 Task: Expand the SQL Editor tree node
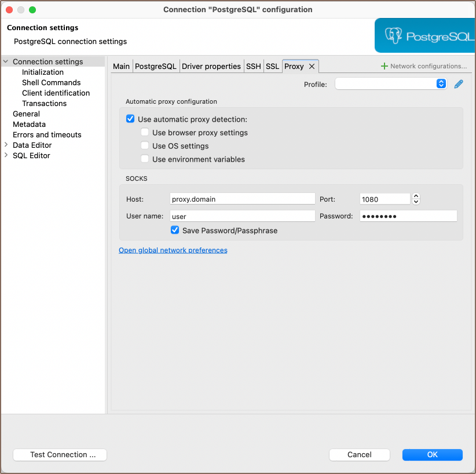[6, 155]
